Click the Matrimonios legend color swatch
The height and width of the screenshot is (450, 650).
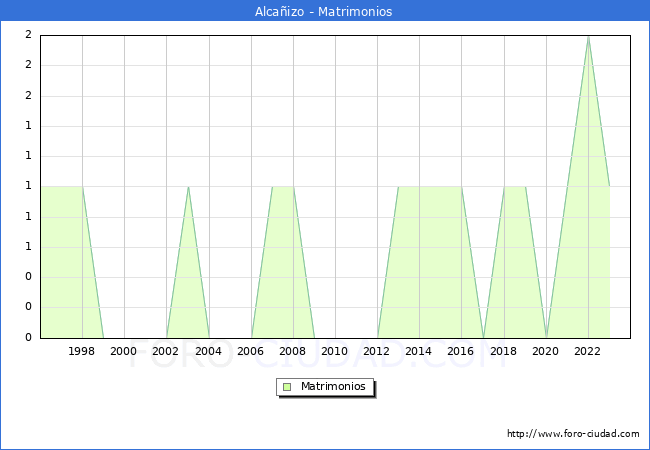click(287, 387)
